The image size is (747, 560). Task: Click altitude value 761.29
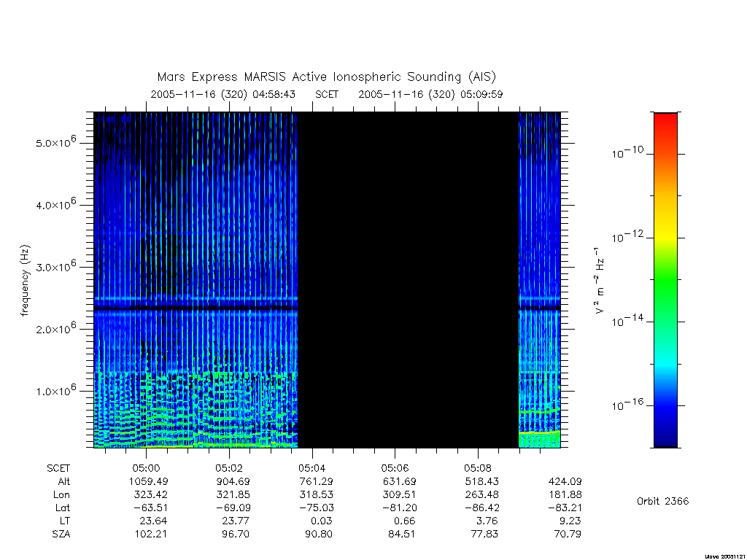click(317, 481)
